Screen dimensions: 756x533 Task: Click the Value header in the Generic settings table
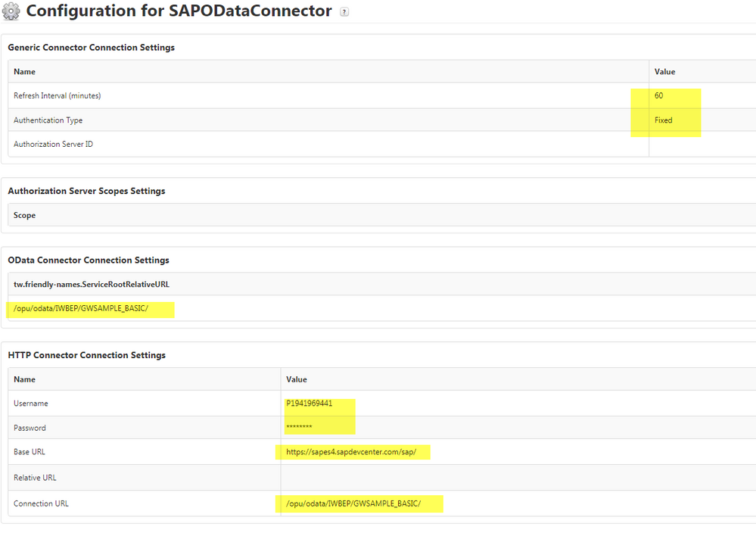[x=665, y=71]
